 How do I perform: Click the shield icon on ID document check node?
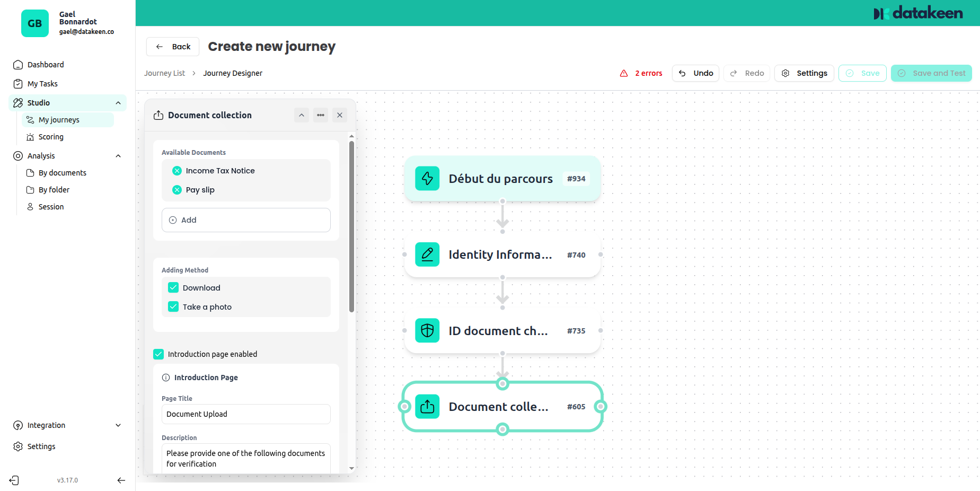point(427,330)
